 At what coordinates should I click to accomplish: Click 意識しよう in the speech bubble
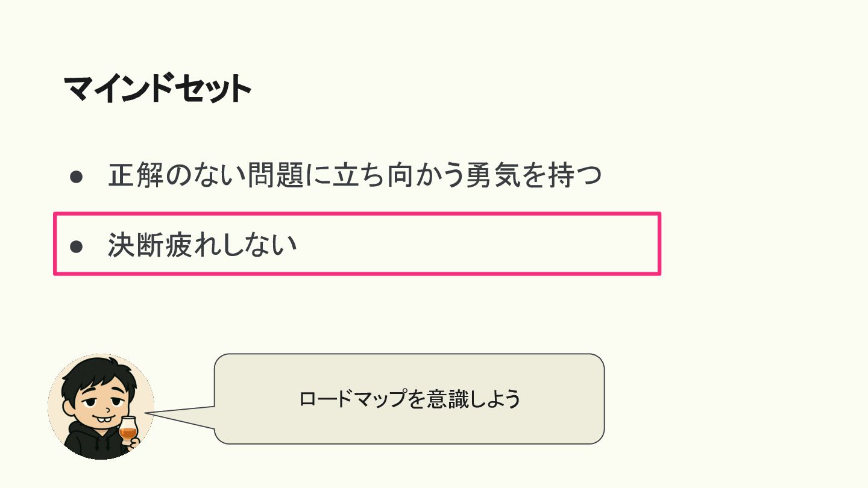pos(472,399)
